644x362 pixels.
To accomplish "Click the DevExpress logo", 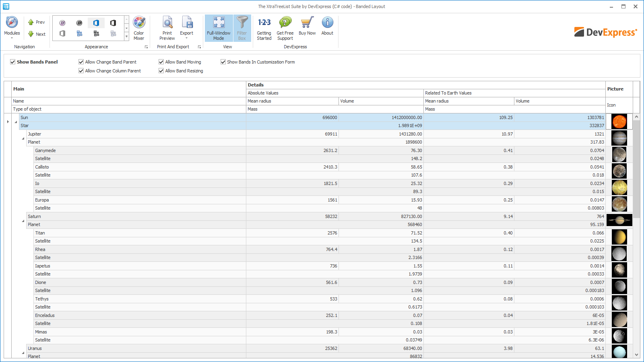I will pyautogui.click(x=606, y=32).
